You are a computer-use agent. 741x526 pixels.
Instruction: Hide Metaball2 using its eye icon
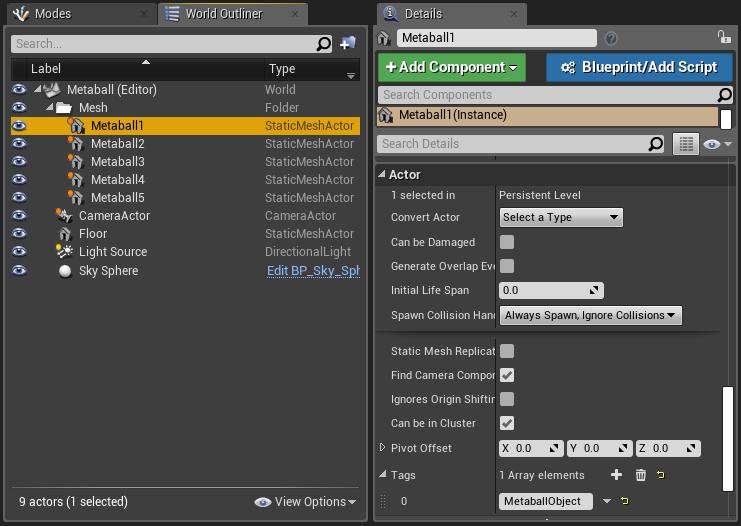tap(19, 143)
